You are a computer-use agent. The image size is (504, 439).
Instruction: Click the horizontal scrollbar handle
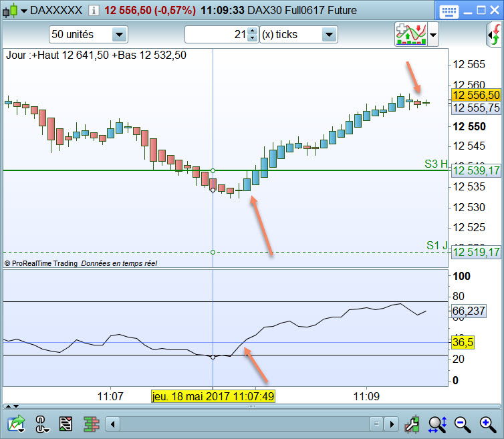pyautogui.click(x=376, y=424)
